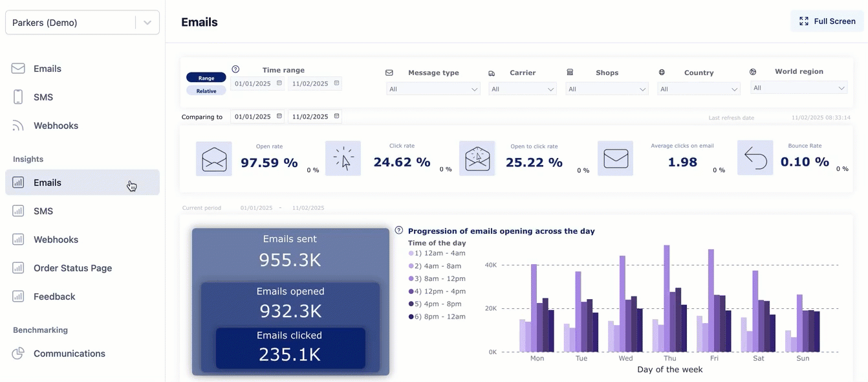Select the Emails envelope icon in sidebar
Screen dimensions: 868x382
[x=18, y=68]
